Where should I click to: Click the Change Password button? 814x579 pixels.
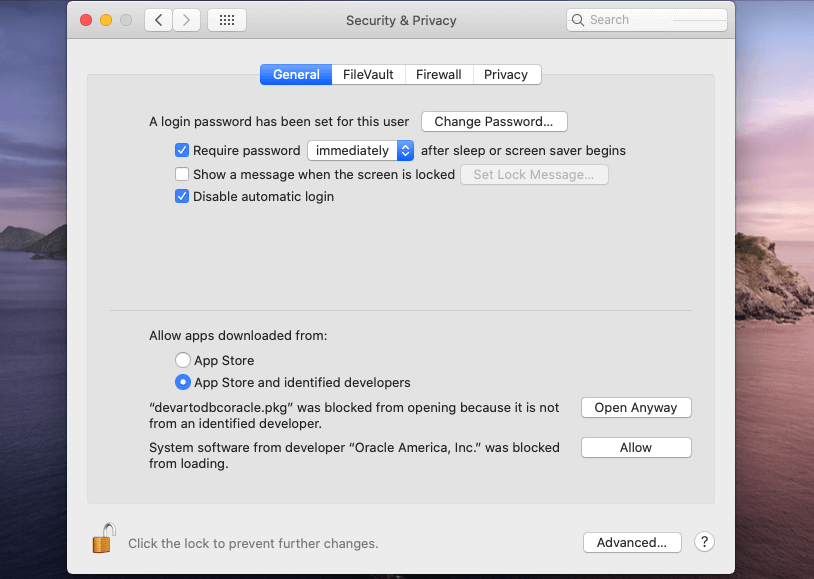(493, 121)
